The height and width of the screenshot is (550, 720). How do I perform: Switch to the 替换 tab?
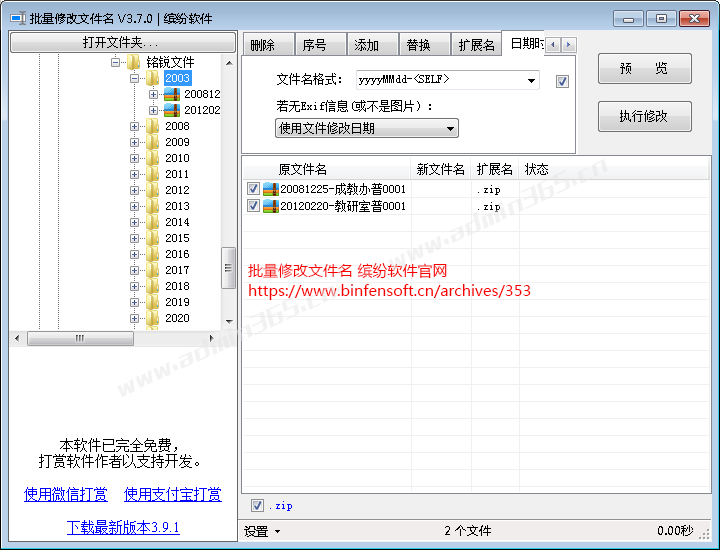tap(424, 45)
